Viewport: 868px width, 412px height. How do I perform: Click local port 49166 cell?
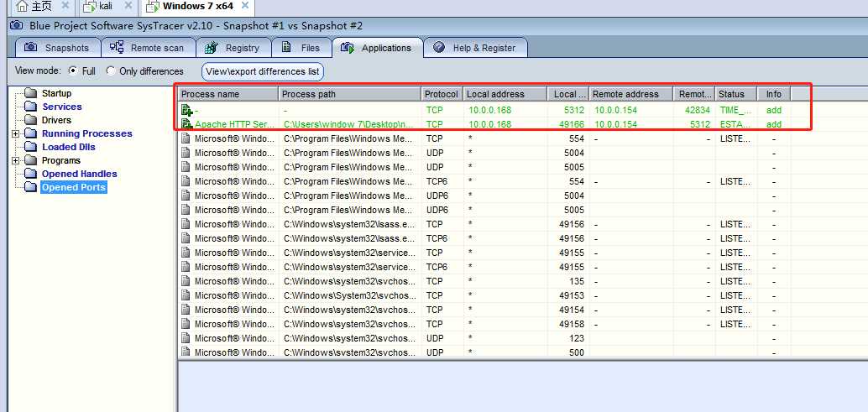[568, 124]
